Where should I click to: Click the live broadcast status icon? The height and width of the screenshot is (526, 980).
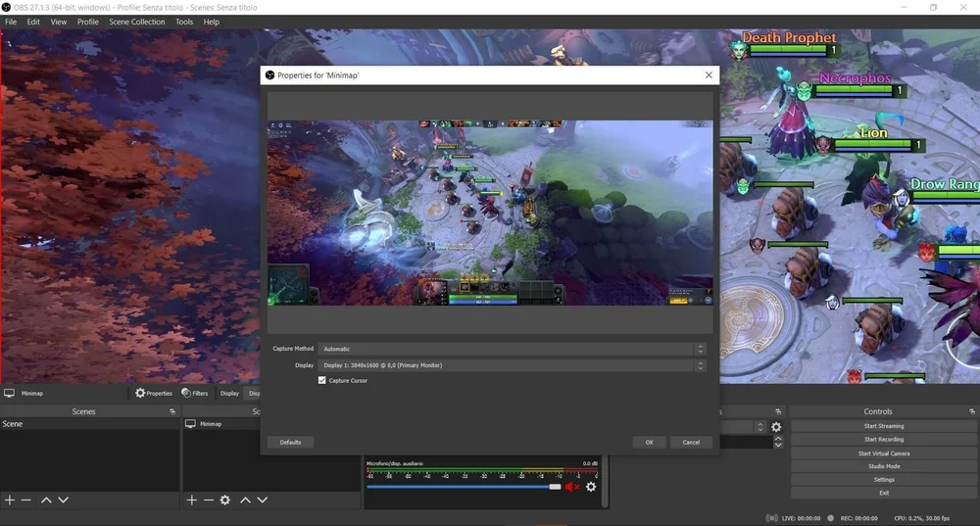(x=772, y=518)
